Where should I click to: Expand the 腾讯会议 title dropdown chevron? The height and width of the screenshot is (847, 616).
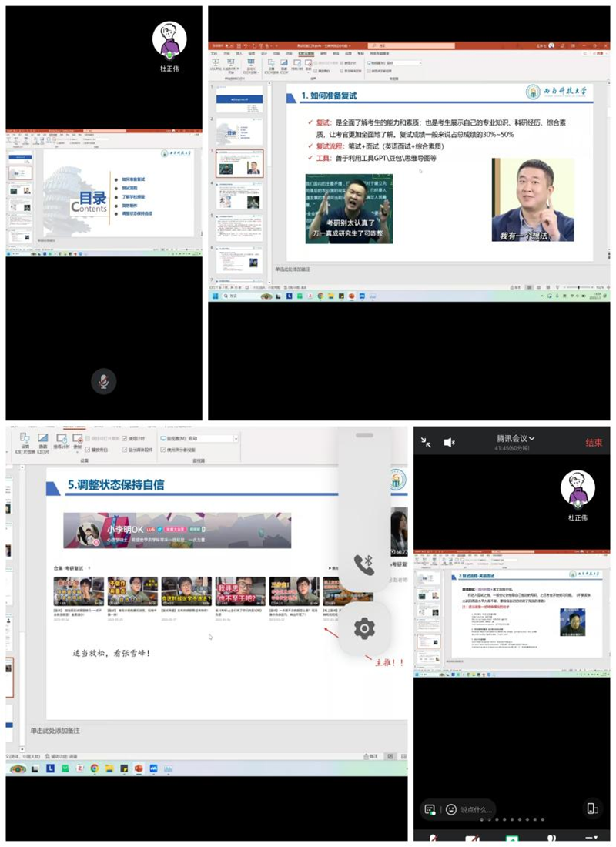[531, 439]
